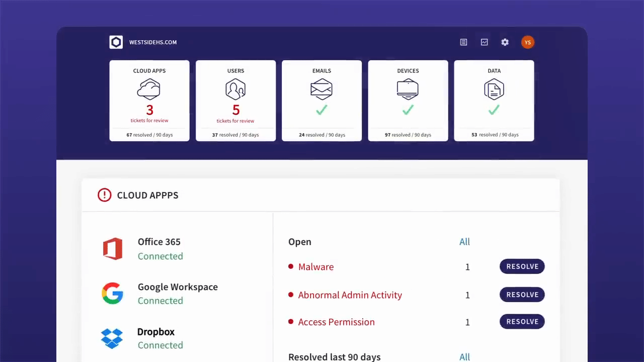Screen dimensions: 644x362
Task: Click the green checkmark in Devices card
Action: [408, 110]
